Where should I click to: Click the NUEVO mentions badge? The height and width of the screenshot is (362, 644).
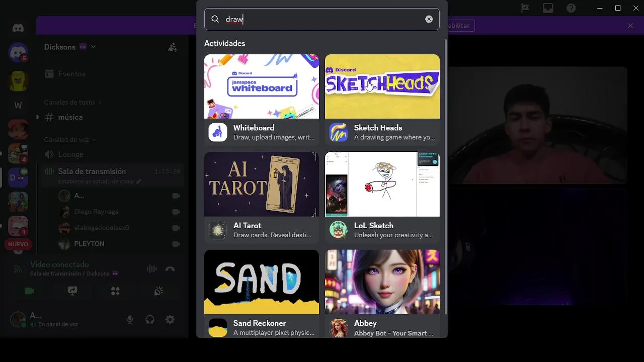click(18, 244)
